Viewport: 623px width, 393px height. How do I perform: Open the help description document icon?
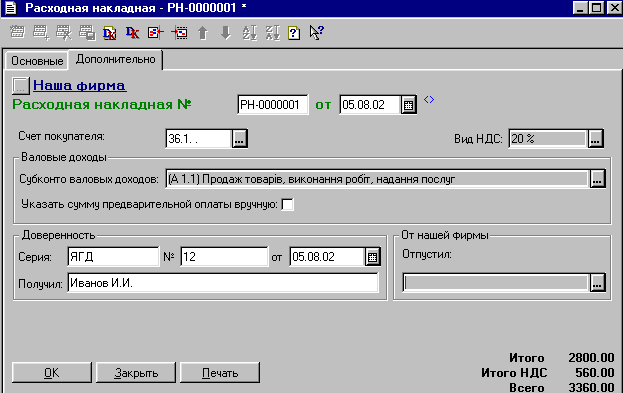click(x=294, y=33)
